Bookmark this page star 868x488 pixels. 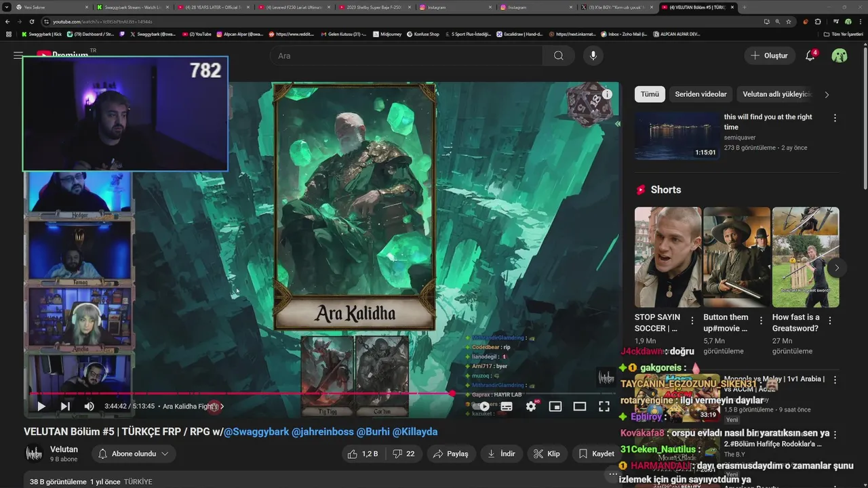pyautogui.click(x=789, y=22)
